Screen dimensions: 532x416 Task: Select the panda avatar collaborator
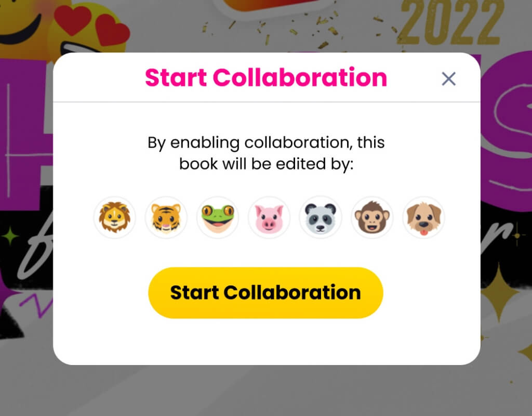pos(321,217)
